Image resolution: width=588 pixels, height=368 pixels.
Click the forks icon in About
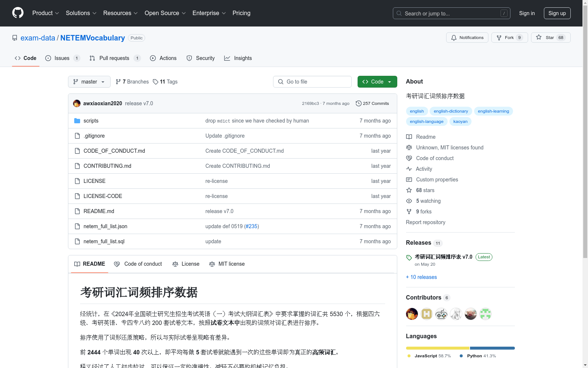(x=409, y=212)
